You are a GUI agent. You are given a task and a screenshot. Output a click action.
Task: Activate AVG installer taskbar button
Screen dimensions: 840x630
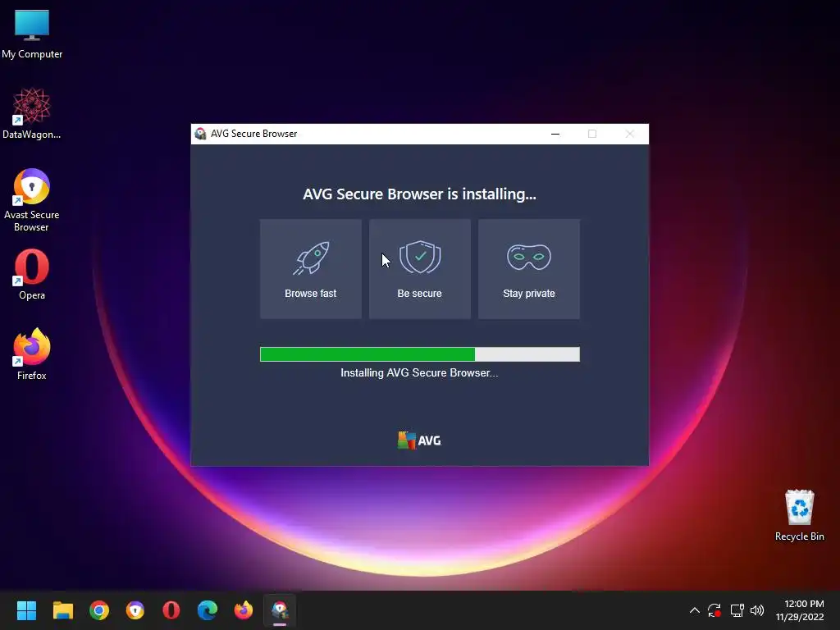click(x=280, y=610)
